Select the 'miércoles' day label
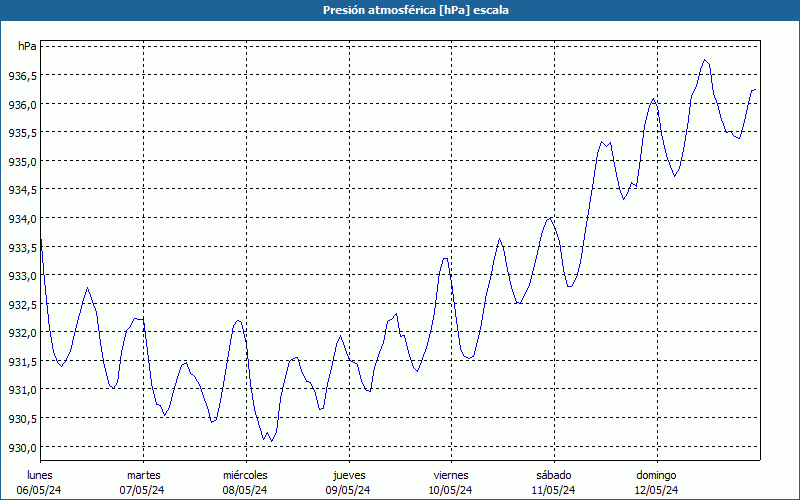 point(245,475)
